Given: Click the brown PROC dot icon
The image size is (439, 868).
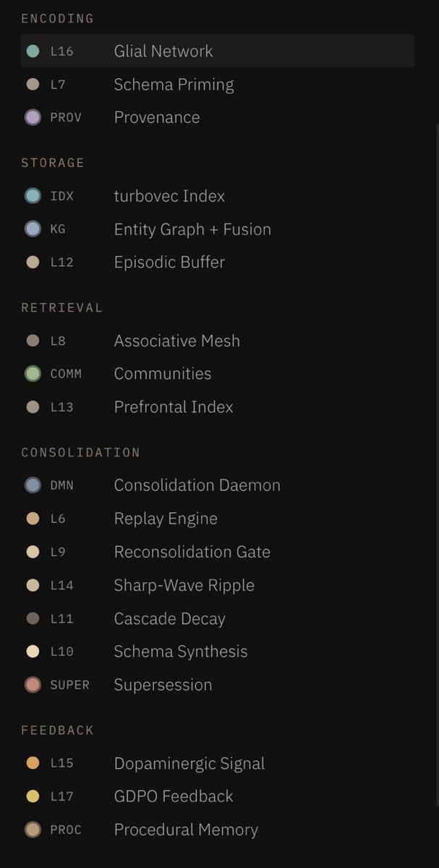Looking at the screenshot, I should 33,830.
